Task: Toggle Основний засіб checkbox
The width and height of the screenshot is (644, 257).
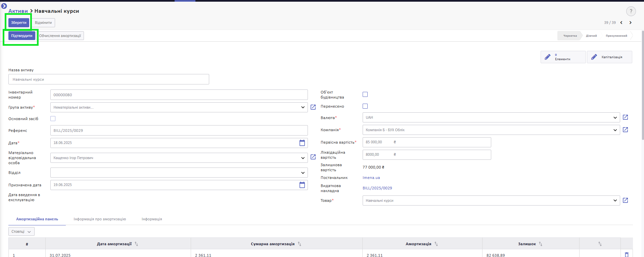Action: tap(53, 118)
